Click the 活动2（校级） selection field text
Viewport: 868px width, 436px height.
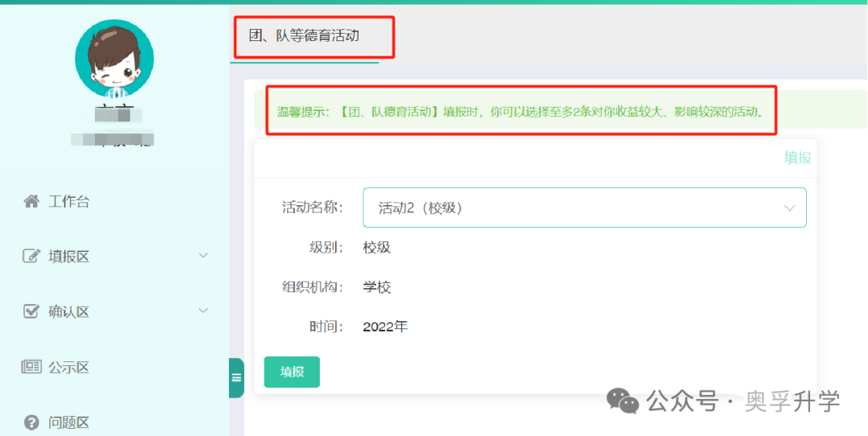coord(420,208)
